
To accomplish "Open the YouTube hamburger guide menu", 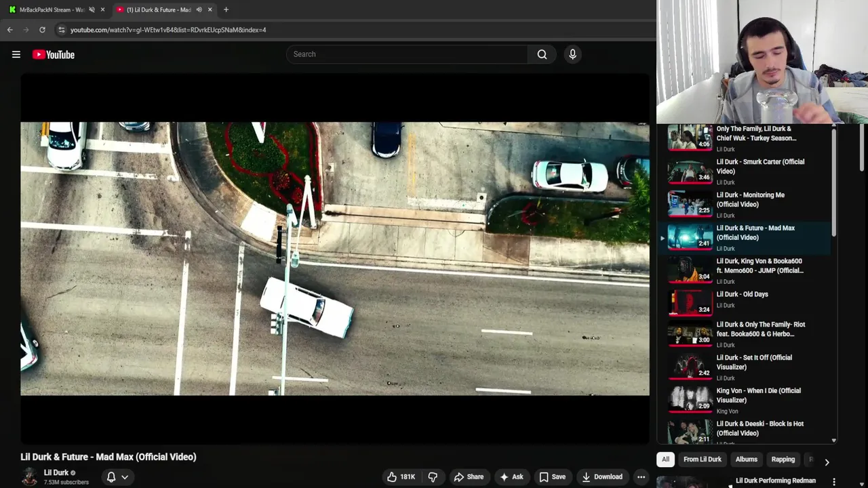I will tap(16, 54).
